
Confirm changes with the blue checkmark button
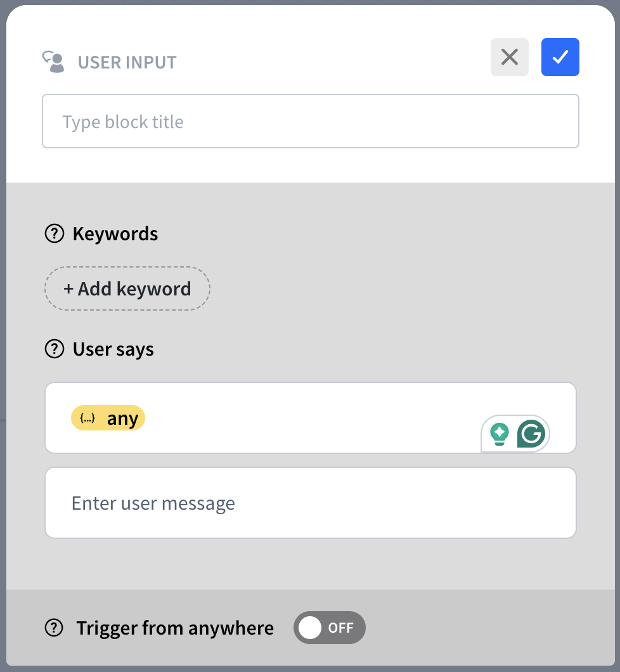coord(560,57)
